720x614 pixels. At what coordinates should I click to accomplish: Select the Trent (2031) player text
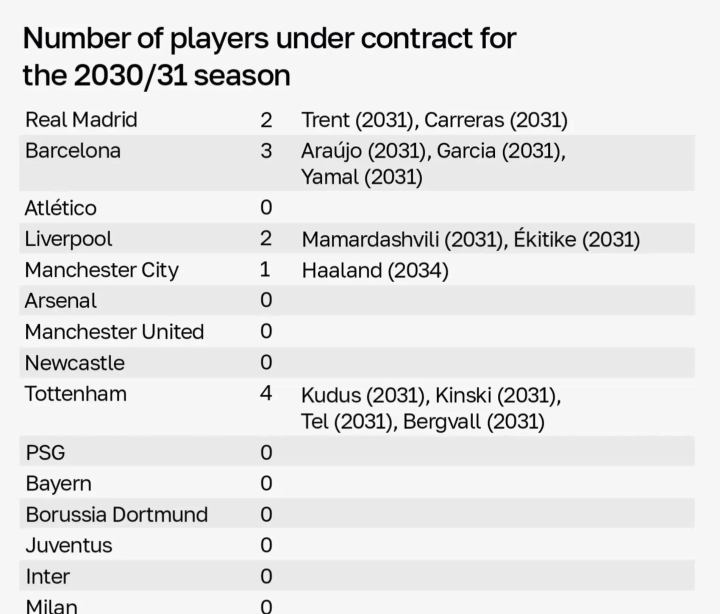357,120
